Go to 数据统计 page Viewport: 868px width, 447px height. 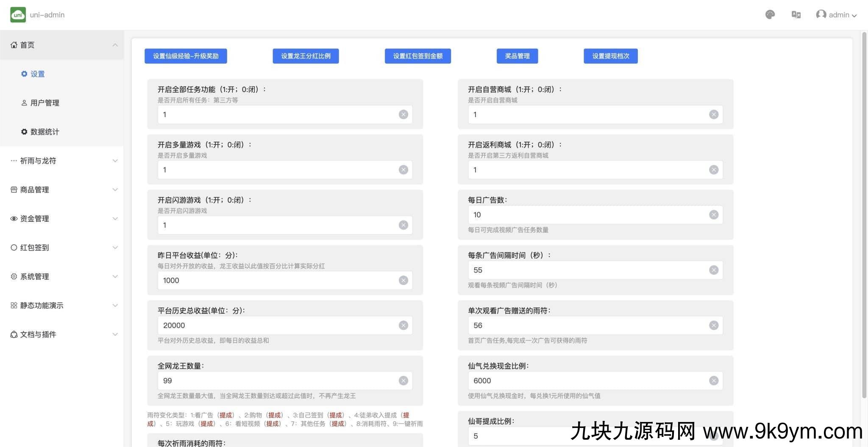(45, 132)
